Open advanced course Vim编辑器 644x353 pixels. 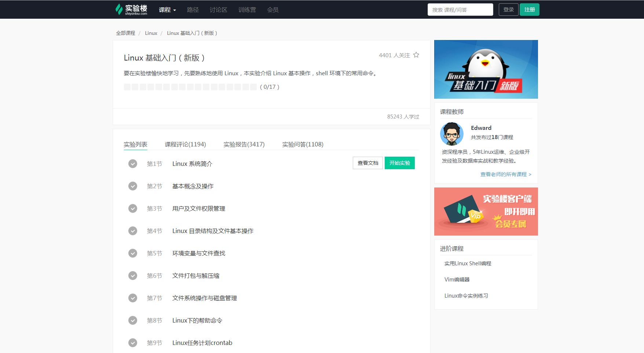[457, 280]
